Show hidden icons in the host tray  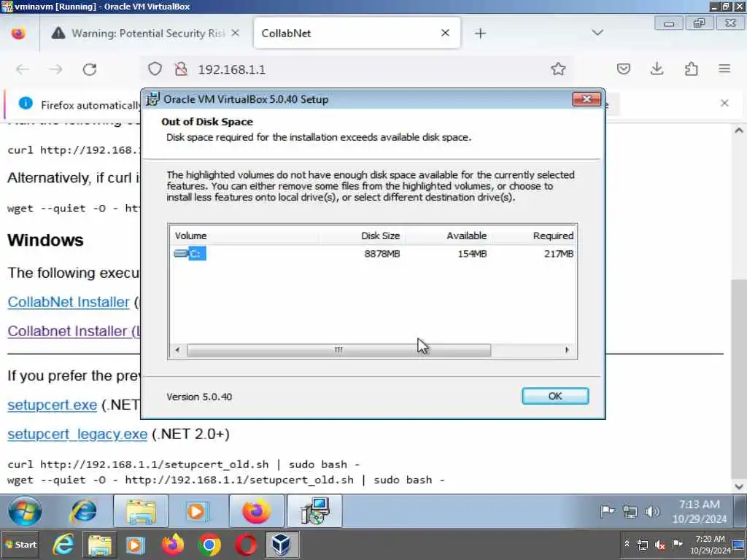627,543
